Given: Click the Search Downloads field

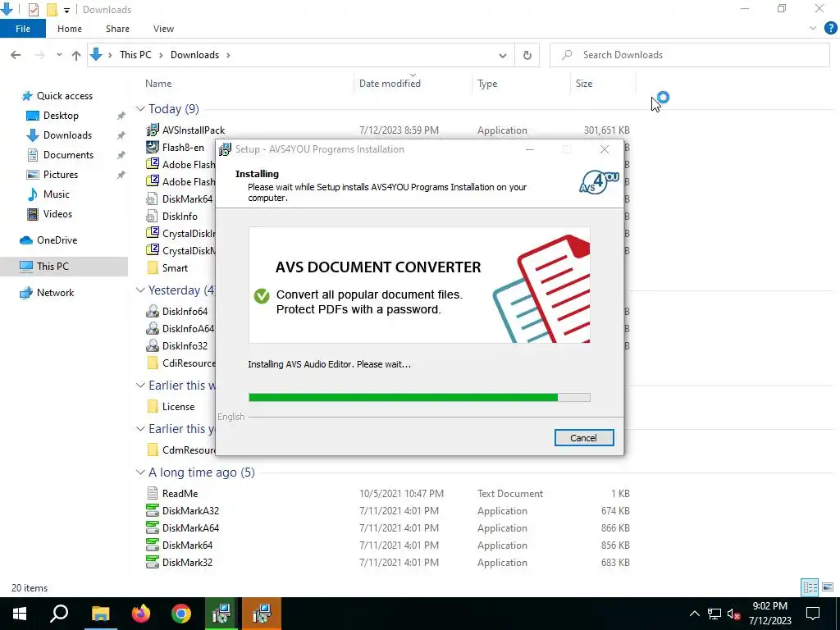Looking at the screenshot, I should (689, 55).
